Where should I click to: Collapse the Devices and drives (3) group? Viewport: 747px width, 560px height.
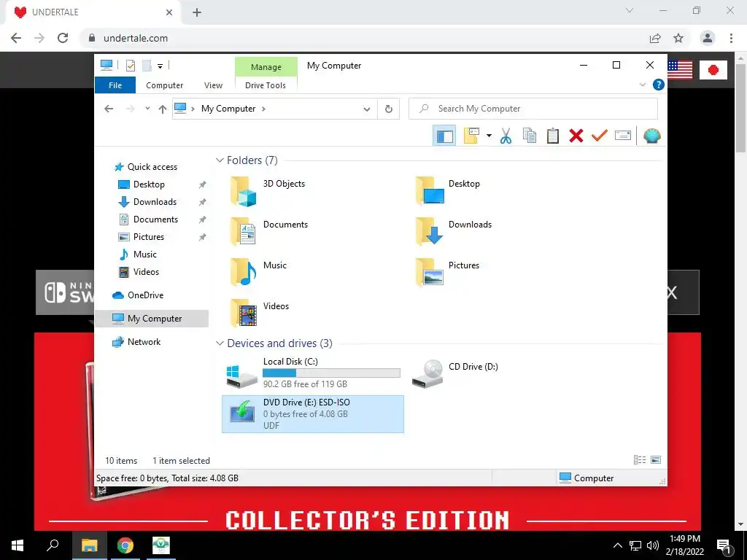(x=220, y=343)
